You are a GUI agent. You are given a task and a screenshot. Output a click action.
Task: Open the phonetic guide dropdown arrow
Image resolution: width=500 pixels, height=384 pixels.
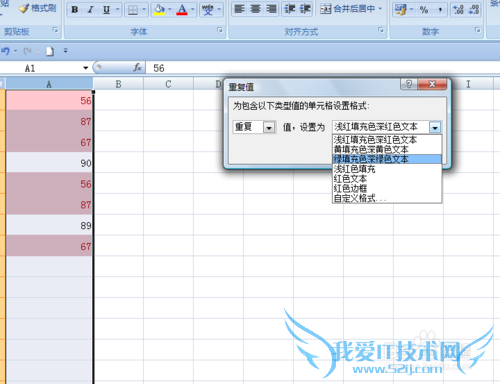tap(219, 10)
